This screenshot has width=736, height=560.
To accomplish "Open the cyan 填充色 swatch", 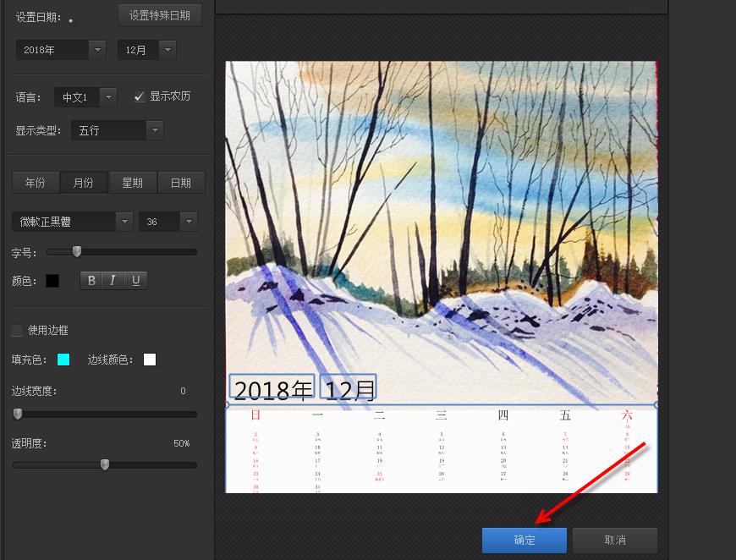I will click(x=63, y=360).
